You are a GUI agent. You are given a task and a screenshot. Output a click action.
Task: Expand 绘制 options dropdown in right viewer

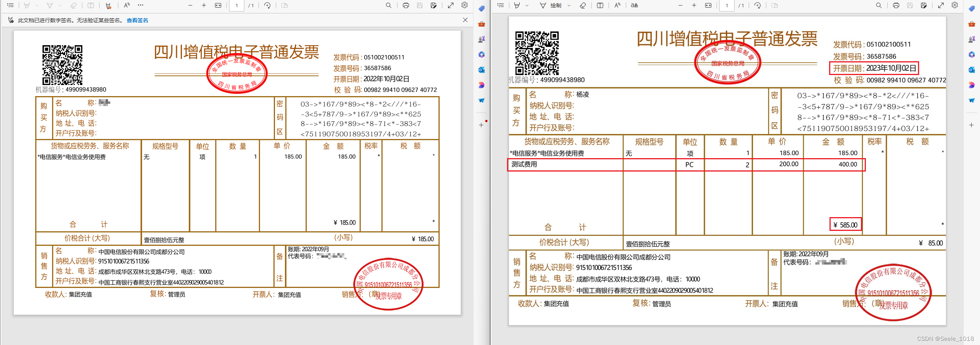click(x=569, y=5)
